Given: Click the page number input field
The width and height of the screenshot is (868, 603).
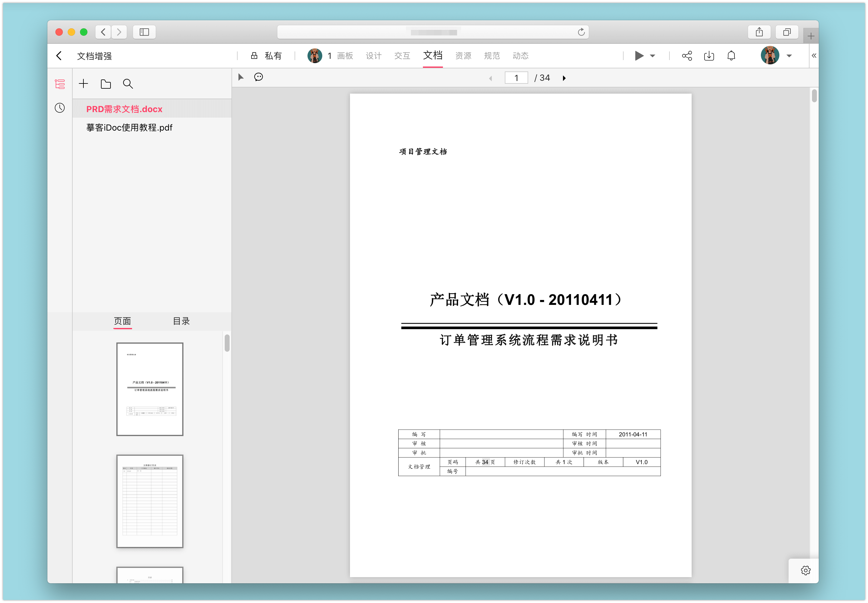Looking at the screenshot, I should [x=516, y=78].
